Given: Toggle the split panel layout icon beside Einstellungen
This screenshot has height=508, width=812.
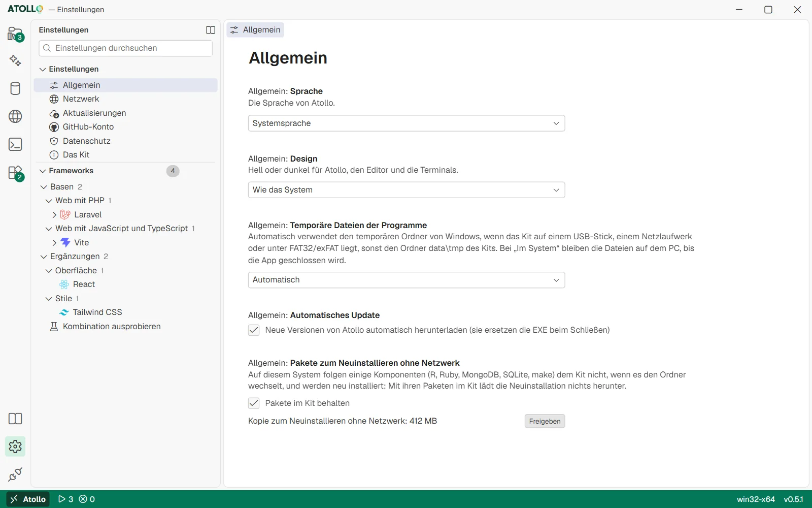Looking at the screenshot, I should tap(211, 30).
